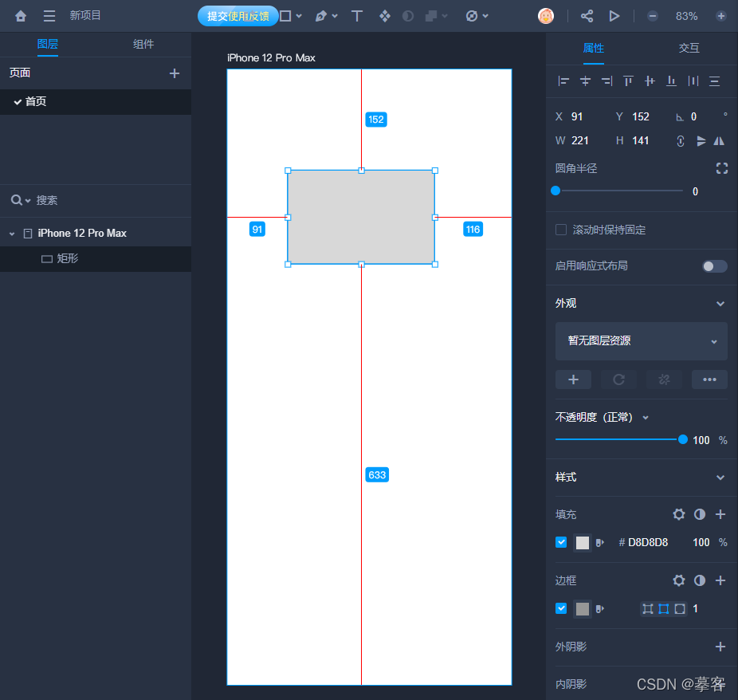Align selection to bottom edge
This screenshot has width=738, height=700.
click(672, 81)
